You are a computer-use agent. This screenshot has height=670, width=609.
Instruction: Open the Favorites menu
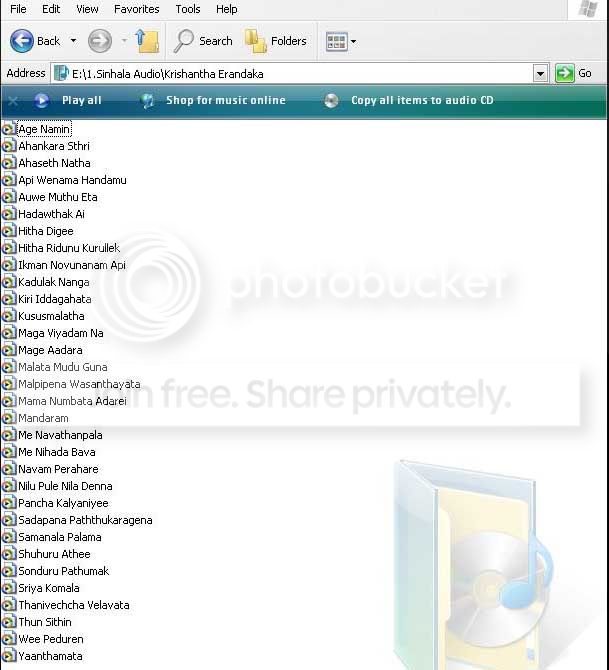[137, 9]
